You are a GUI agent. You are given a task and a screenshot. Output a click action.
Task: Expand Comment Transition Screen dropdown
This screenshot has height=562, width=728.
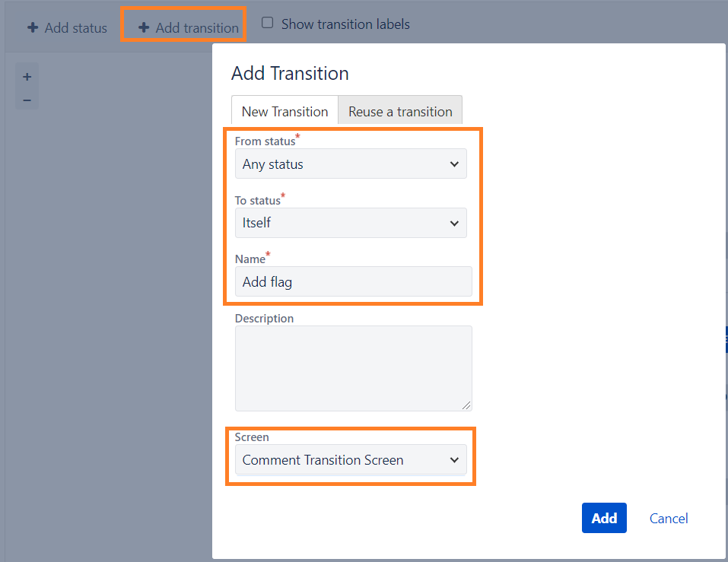point(351,460)
